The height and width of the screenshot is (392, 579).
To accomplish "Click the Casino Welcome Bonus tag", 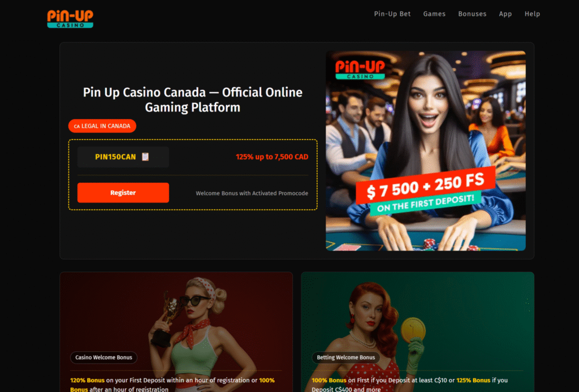I will pos(104,357).
